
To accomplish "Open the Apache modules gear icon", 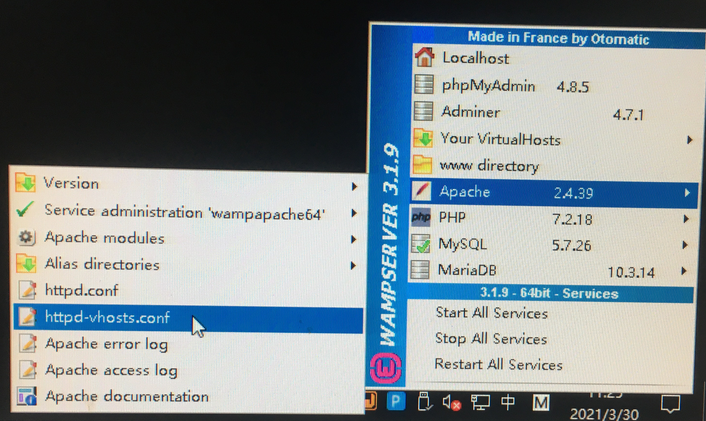I will 26,238.
